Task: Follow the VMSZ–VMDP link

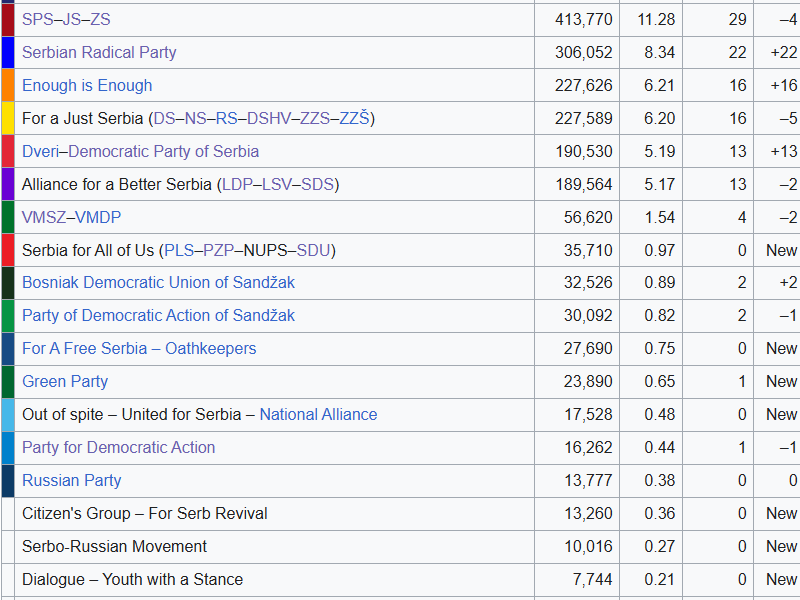Action: [x=71, y=217]
